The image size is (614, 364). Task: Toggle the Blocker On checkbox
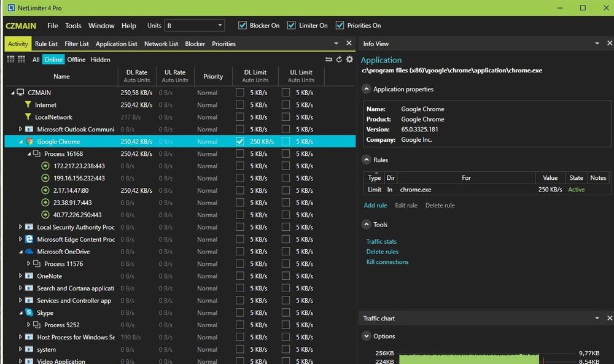(243, 25)
